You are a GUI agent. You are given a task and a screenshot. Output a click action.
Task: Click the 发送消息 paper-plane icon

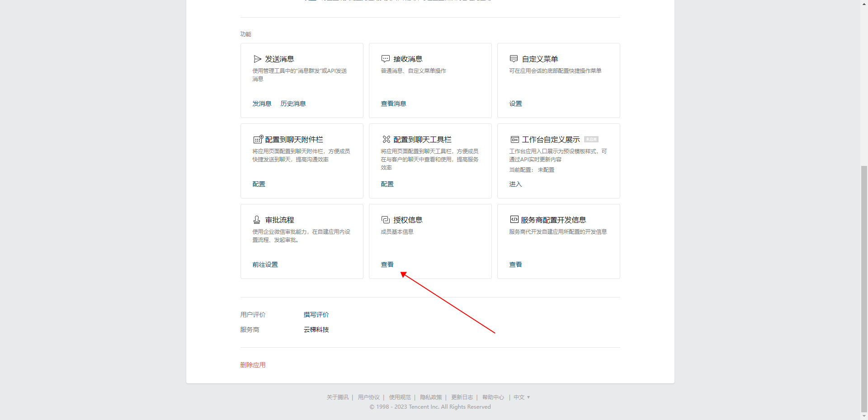[x=257, y=59]
